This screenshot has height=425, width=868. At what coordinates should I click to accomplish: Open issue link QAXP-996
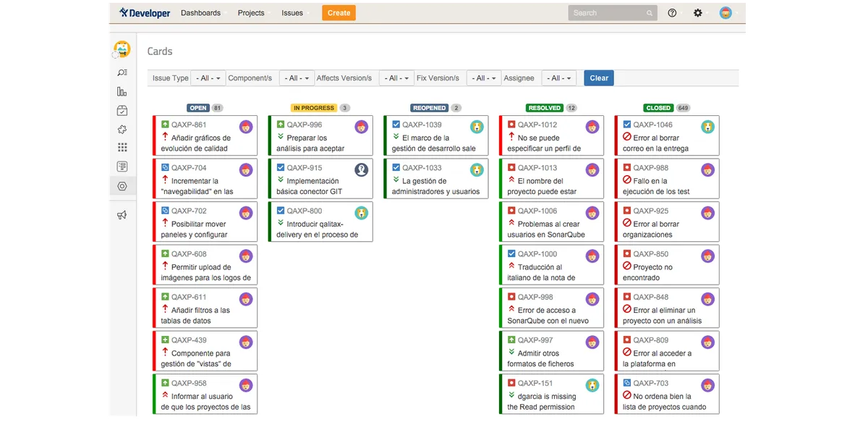pos(305,125)
